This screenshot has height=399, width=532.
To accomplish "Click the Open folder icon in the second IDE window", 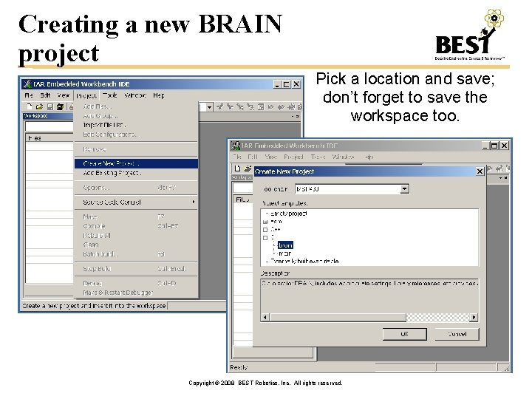I will [248, 168].
